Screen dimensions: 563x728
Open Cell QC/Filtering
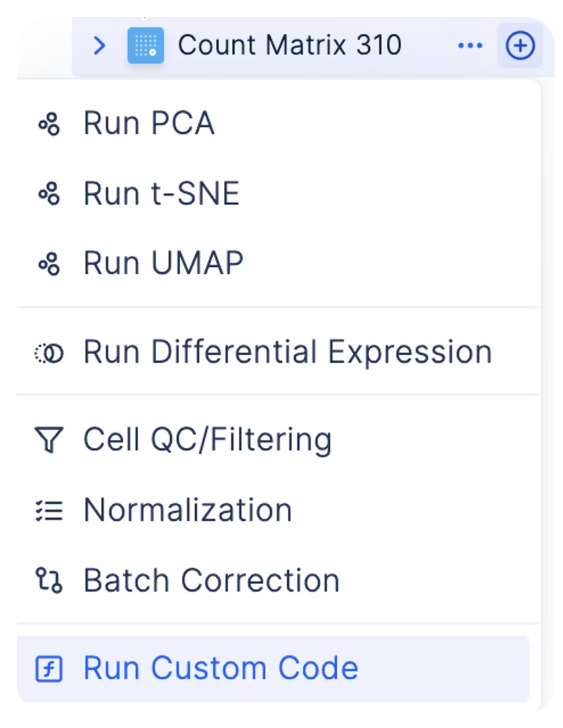coord(279,439)
